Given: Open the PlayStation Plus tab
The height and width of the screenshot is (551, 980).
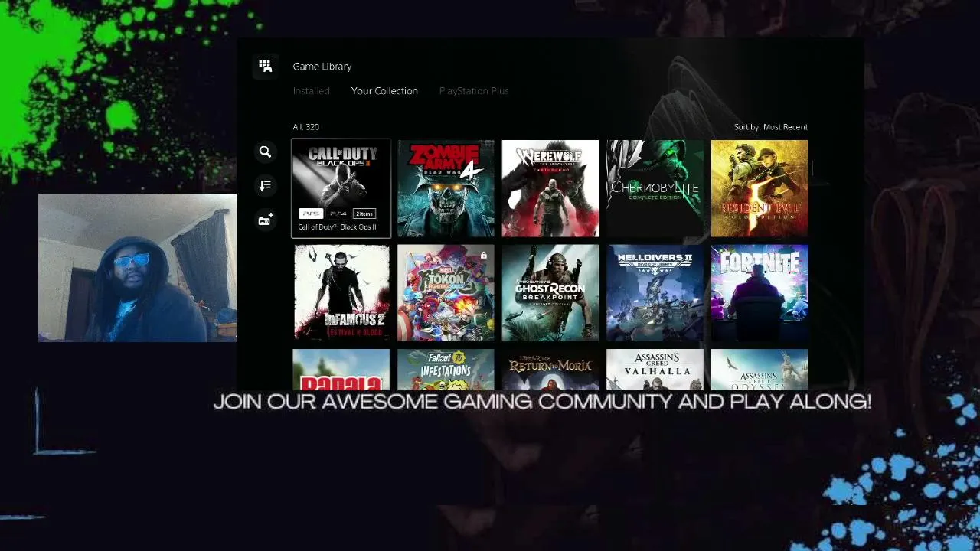Looking at the screenshot, I should point(474,91).
